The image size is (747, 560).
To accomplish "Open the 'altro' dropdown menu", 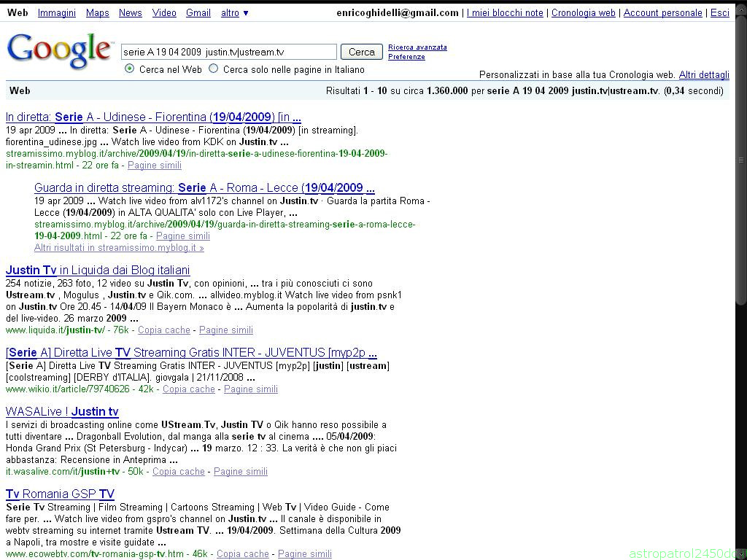I will pos(234,13).
